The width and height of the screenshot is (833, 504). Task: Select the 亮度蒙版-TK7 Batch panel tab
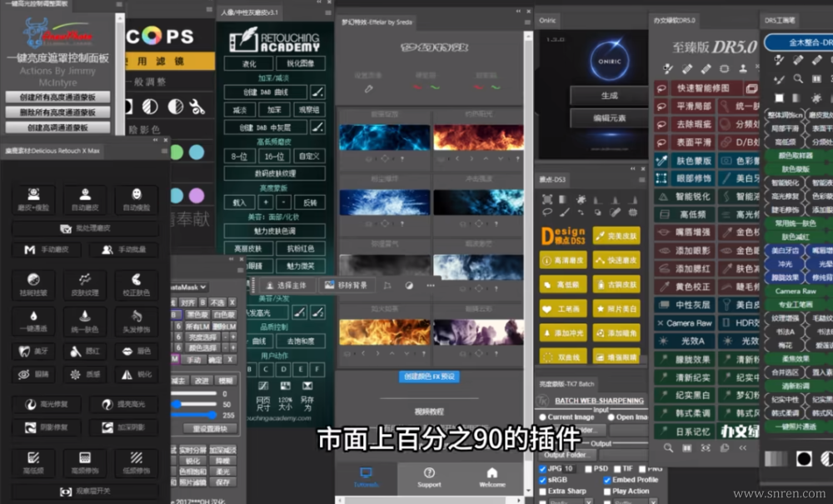(566, 384)
